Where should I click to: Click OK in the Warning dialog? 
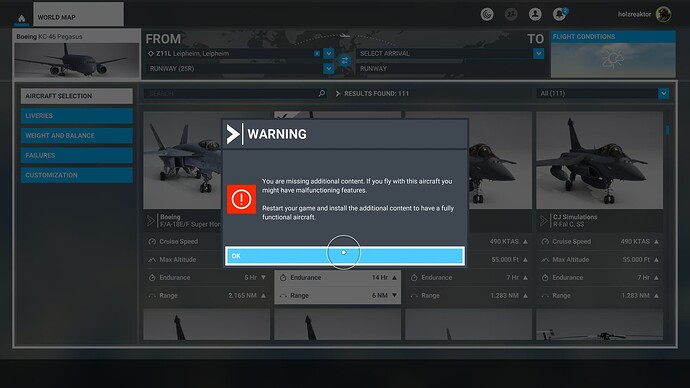tap(345, 256)
